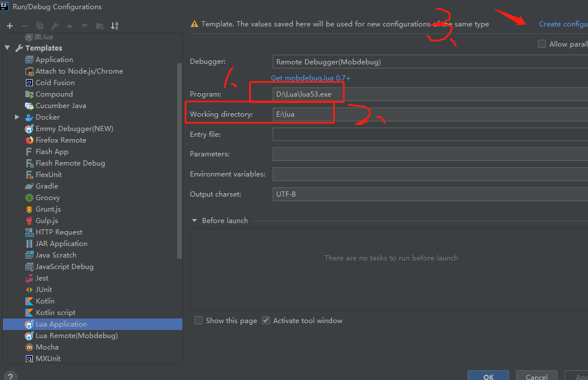The image size is (588, 380).
Task: Move configuration up with arrow icon
Action: (x=70, y=26)
